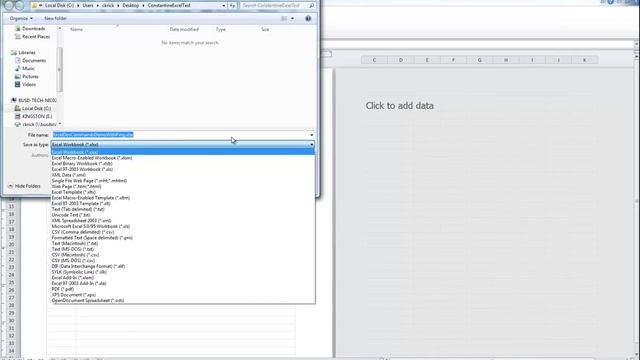This screenshot has width=640, height=360.
Task: Open the address bar history dropdown arrow
Action: tap(224, 6)
